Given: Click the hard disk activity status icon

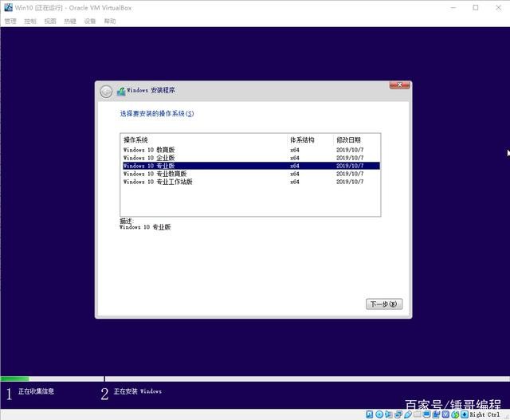Looking at the screenshot, I should coord(370,414).
